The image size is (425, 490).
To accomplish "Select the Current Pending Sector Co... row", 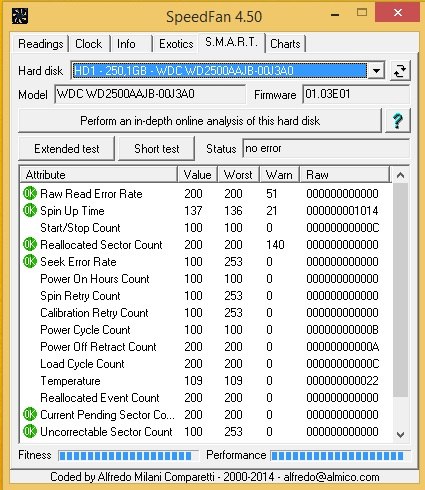I will [x=206, y=415].
